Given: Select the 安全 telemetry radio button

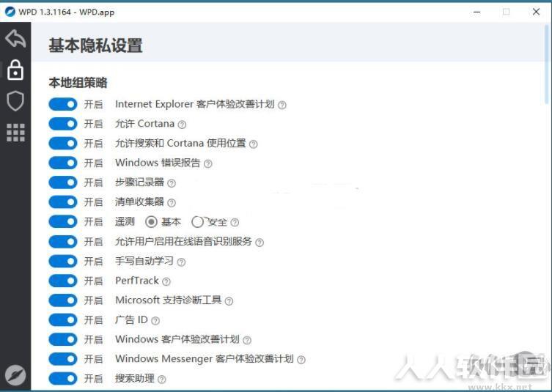Looking at the screenshot, I should click(197, 222).
